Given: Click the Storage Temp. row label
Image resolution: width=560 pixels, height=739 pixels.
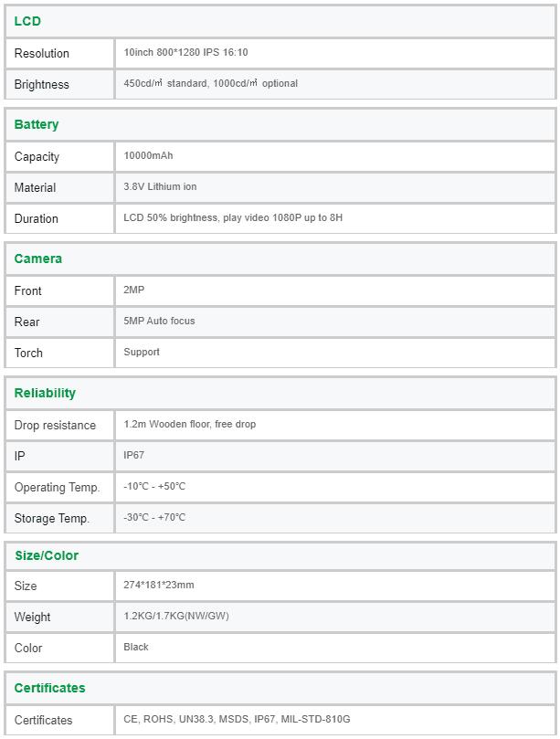Looking at the screenshot, I should [x=52, y=519].
